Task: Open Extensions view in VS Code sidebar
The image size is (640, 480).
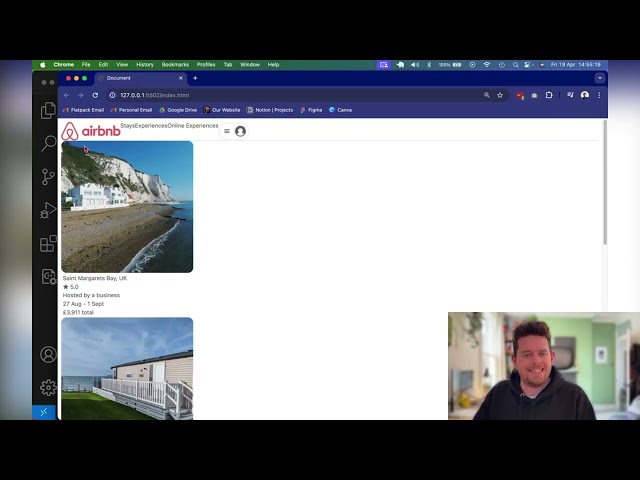Action: pos(48,243)
